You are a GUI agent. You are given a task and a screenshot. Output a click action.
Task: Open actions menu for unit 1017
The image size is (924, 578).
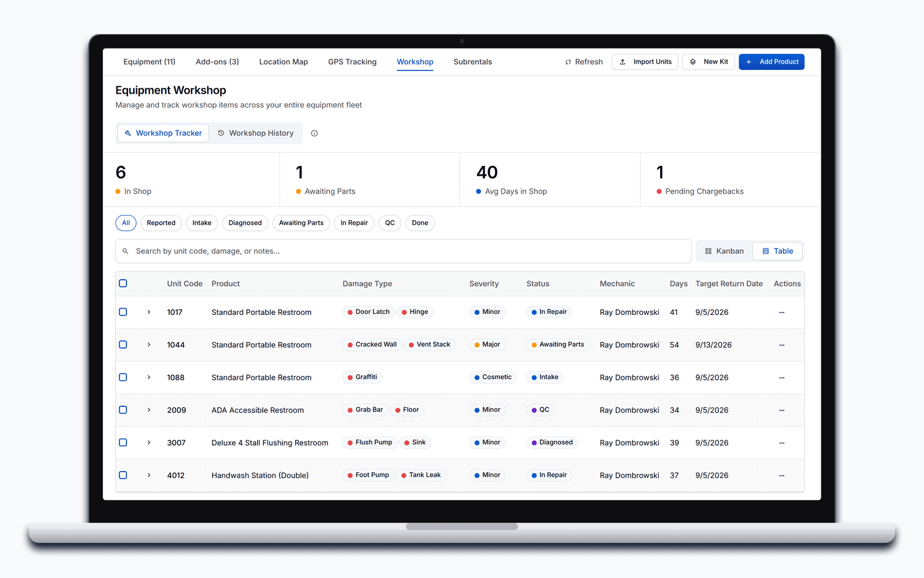[x=781, y=313]
